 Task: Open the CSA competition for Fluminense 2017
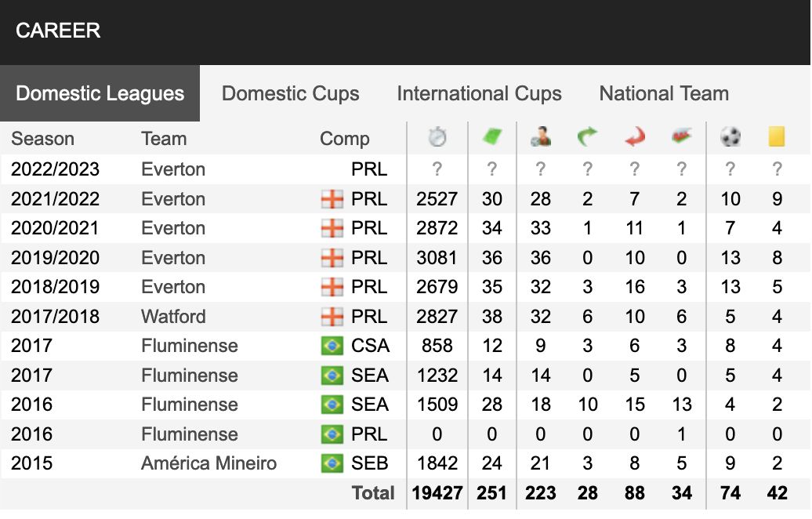(x=370, y=346)
